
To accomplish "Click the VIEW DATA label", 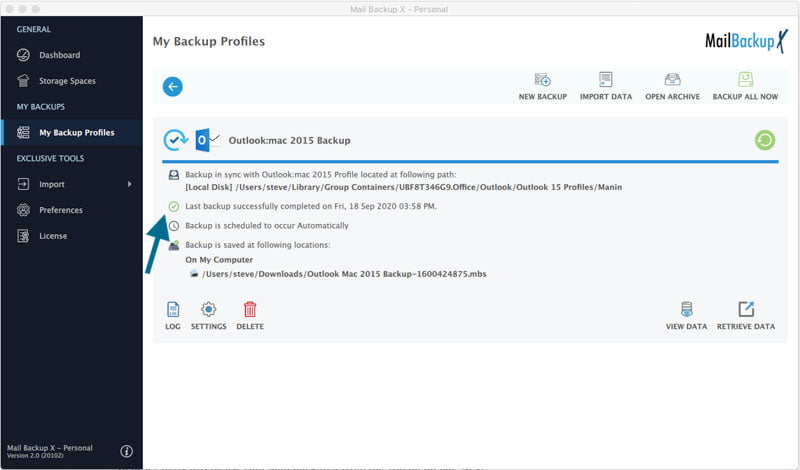I will (686, 327).
